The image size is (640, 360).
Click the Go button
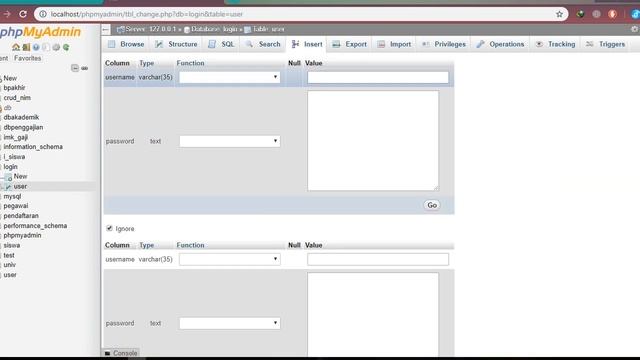tap(432, 205)
